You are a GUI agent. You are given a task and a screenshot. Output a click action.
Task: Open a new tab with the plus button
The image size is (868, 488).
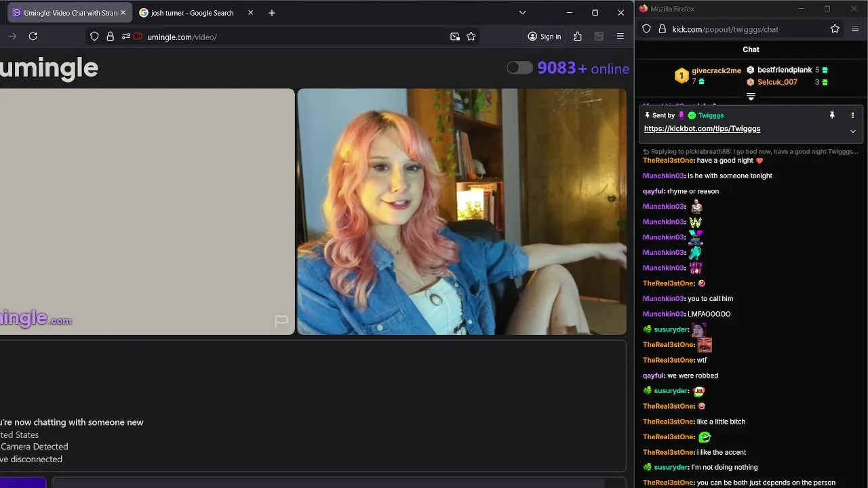pyautogui.click(x=272, y=13)
